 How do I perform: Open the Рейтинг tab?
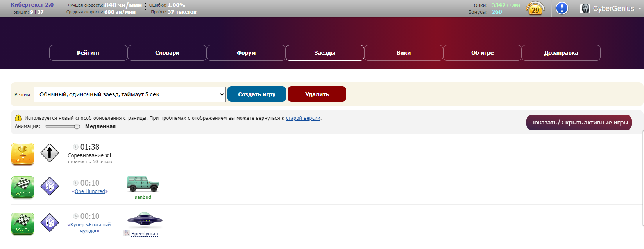point(88,53)
